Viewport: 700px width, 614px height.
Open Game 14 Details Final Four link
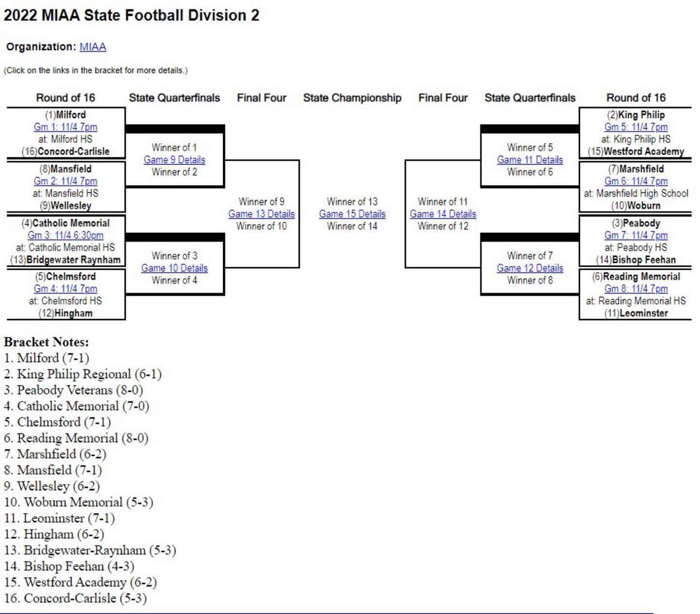pos(443,214)
